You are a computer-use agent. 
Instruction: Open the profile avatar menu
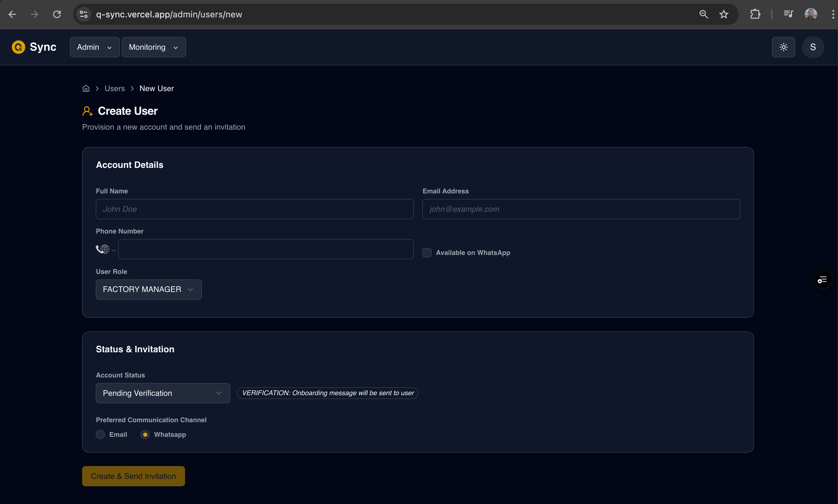pos(812,47)
